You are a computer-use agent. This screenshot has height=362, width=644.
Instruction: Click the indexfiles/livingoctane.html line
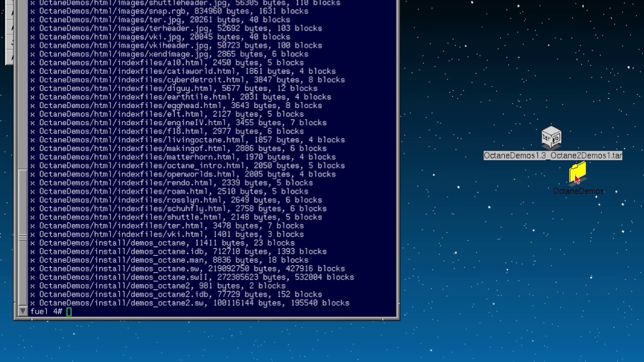pyautogui.click(x=187, y=141)
